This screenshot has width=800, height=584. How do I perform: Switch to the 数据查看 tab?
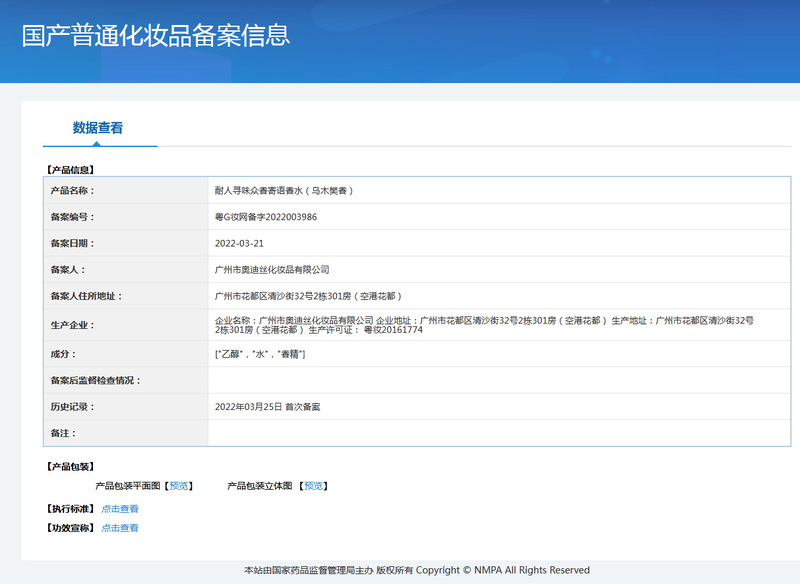click(x=98, y=128)
